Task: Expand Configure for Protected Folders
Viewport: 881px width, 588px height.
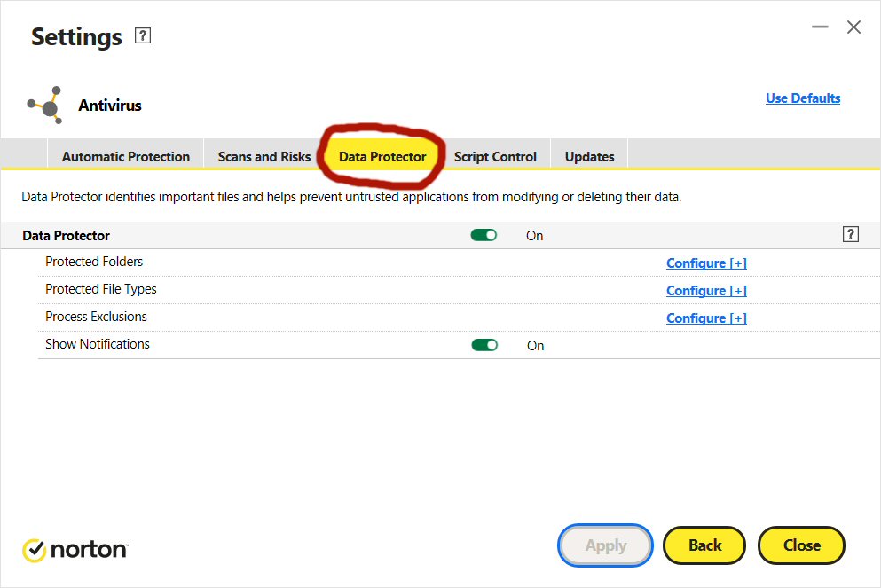Action: click(x=706, y=263)
